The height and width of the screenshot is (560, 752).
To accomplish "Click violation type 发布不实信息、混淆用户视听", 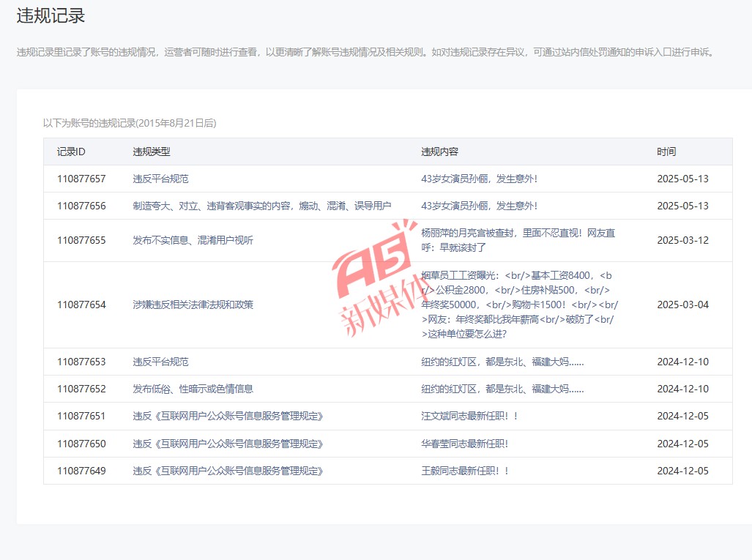I will (193, 240).
